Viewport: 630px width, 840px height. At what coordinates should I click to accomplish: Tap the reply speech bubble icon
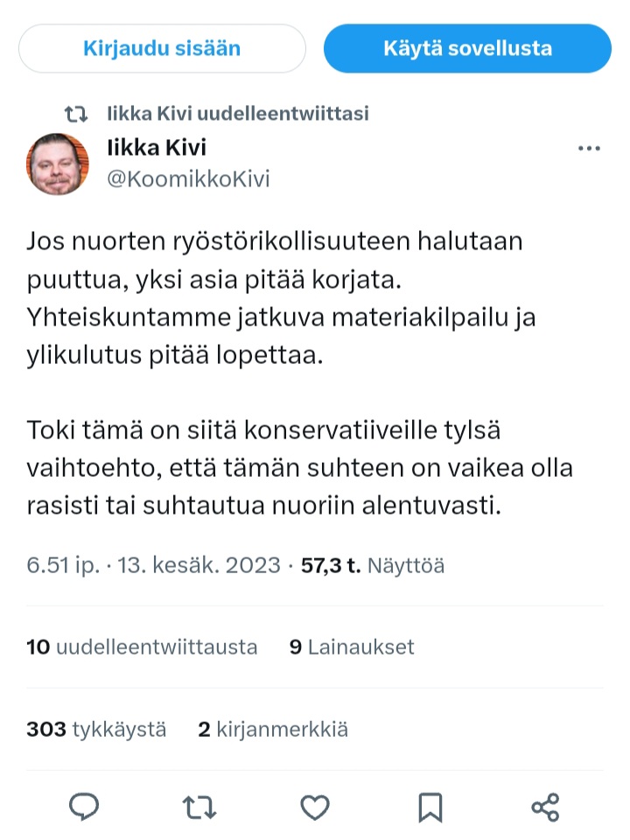coord(84,806)
